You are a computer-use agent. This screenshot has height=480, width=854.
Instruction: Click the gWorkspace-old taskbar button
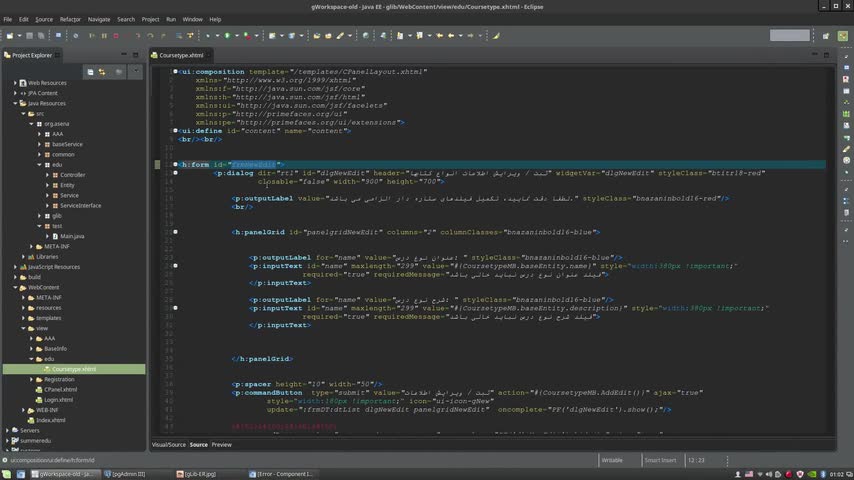coord(65,474)
